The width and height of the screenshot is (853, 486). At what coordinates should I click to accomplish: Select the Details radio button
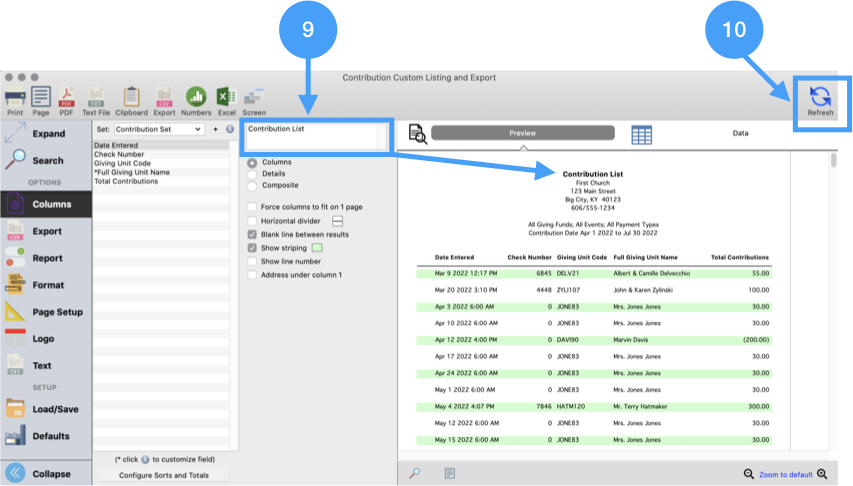pyautogui.click(x=252, y=174)
